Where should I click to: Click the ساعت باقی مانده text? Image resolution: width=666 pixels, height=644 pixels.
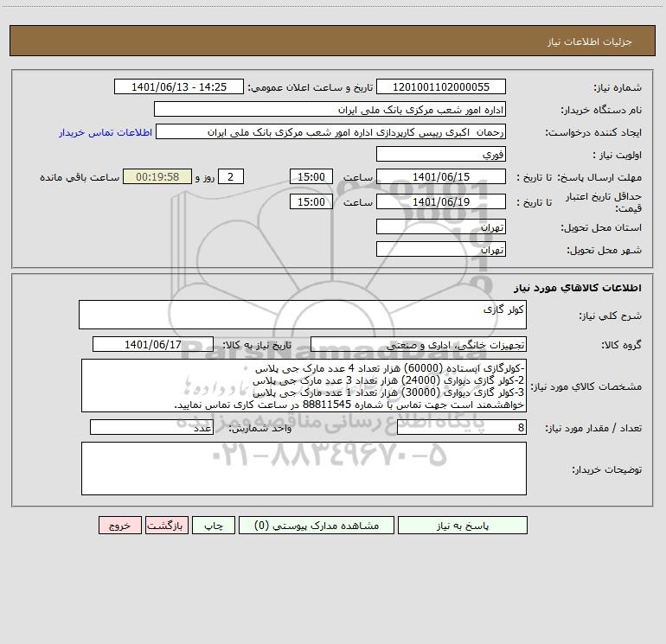click(80, 177)
